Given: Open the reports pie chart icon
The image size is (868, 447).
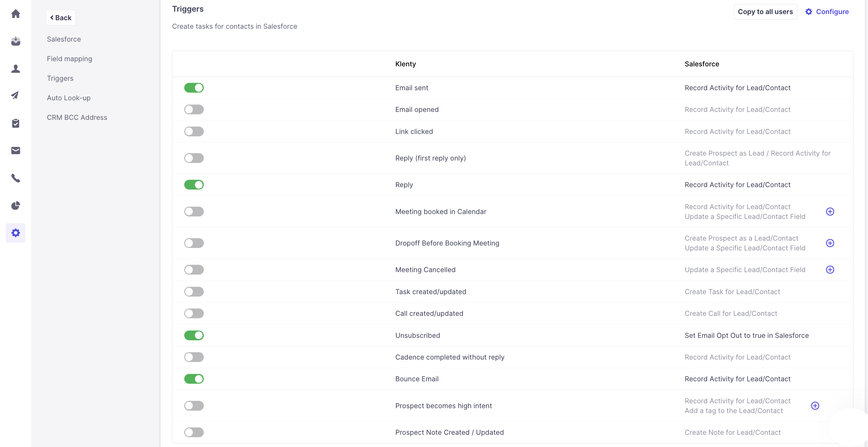Looking at the screenshot, I should pos(16,205).
